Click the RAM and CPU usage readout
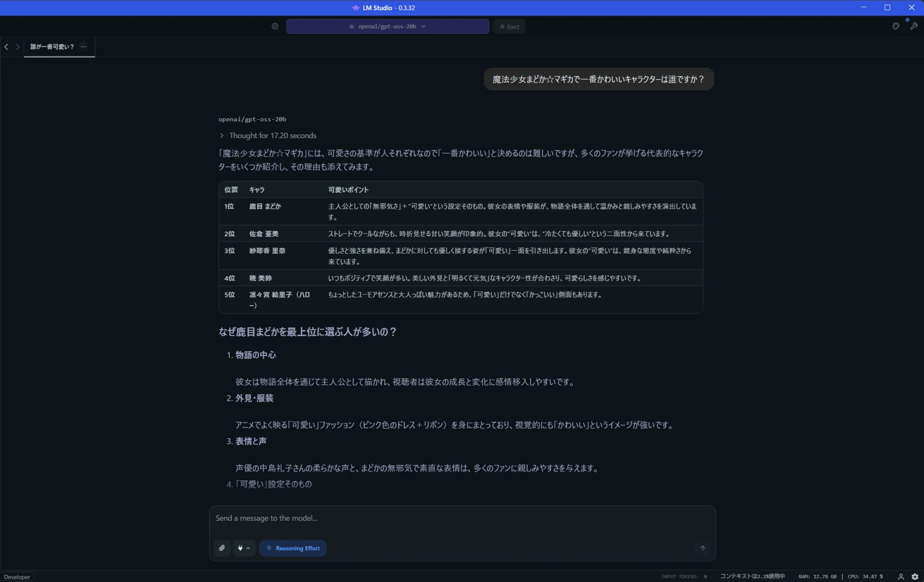 coord(840,576)
